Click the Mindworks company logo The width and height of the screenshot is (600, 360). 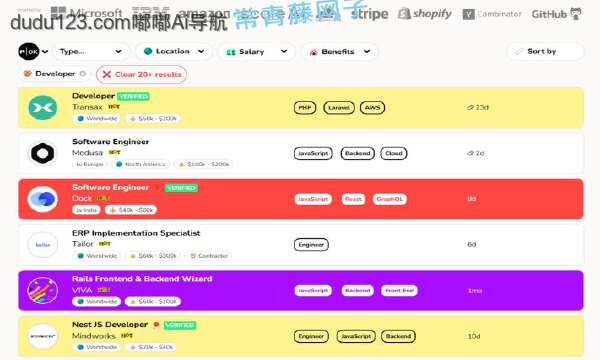coord(42,336)
